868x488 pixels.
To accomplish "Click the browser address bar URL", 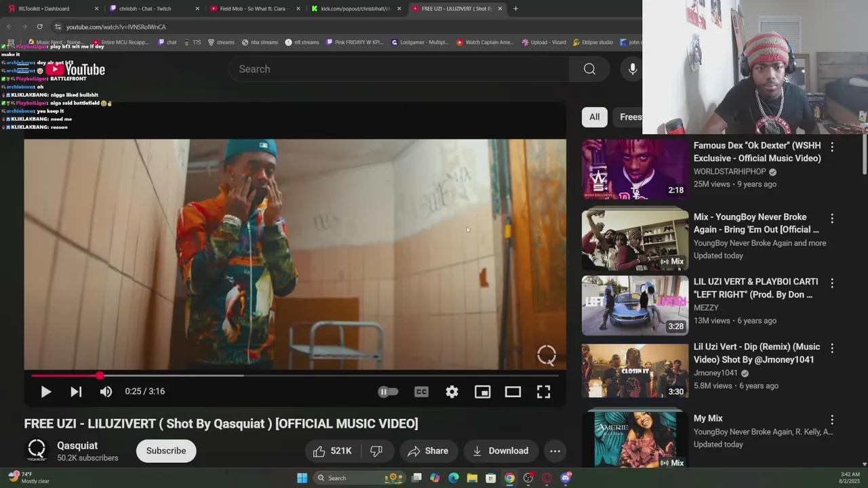I will click(116, 27).
